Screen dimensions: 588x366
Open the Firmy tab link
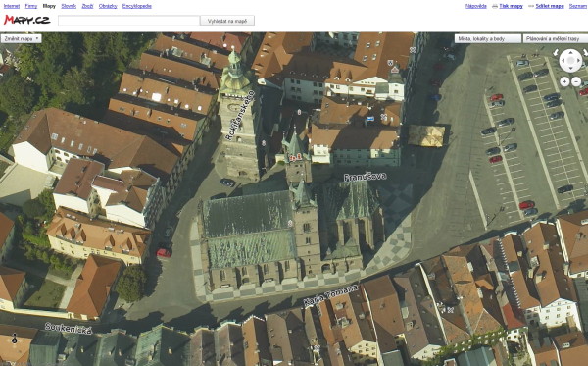31,6
